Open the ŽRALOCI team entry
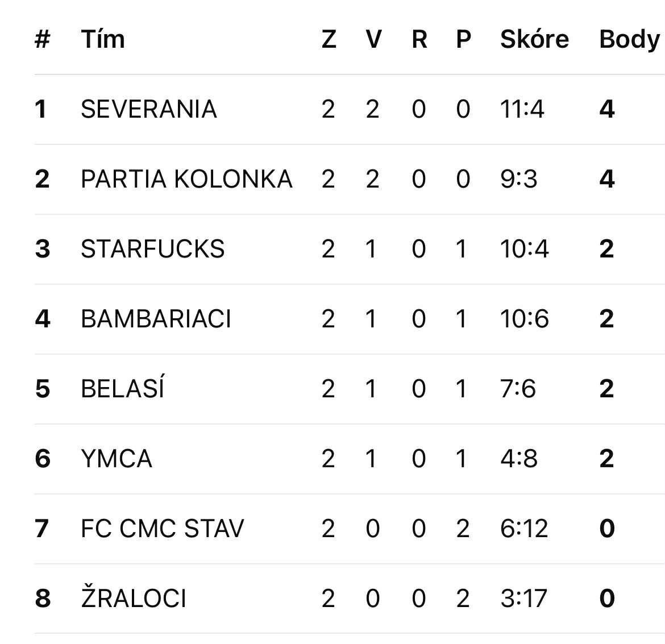 click(134, 599)
